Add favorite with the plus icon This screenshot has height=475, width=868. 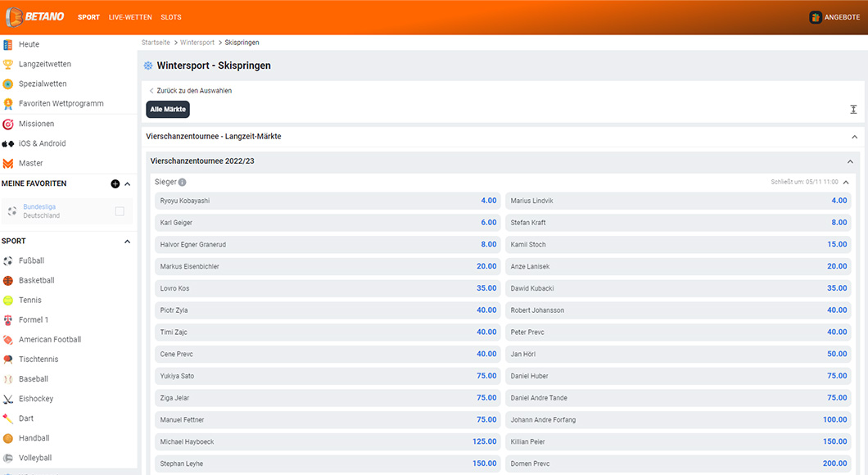click(115, 184)
